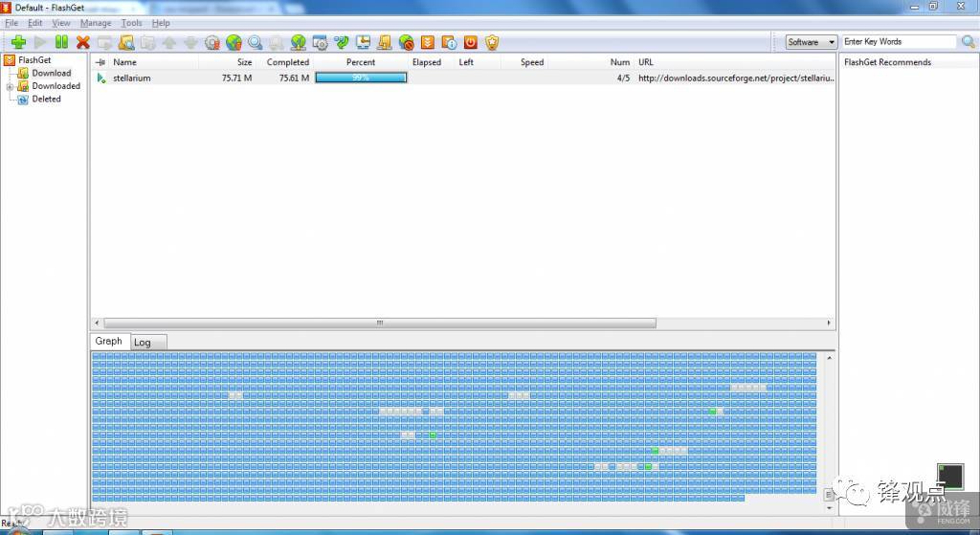
Task: Select the Downloaded folder in tree
Action: click(x=56, y=86)
